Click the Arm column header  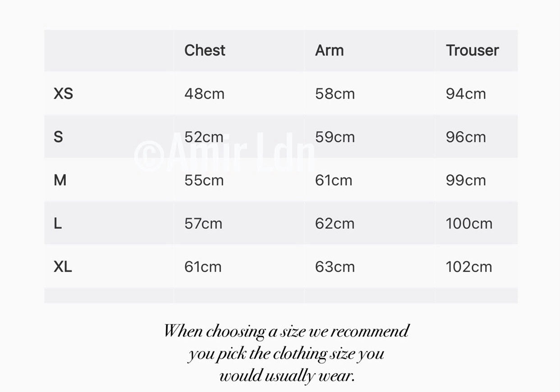pyautogui.click(x=330, y=50)
